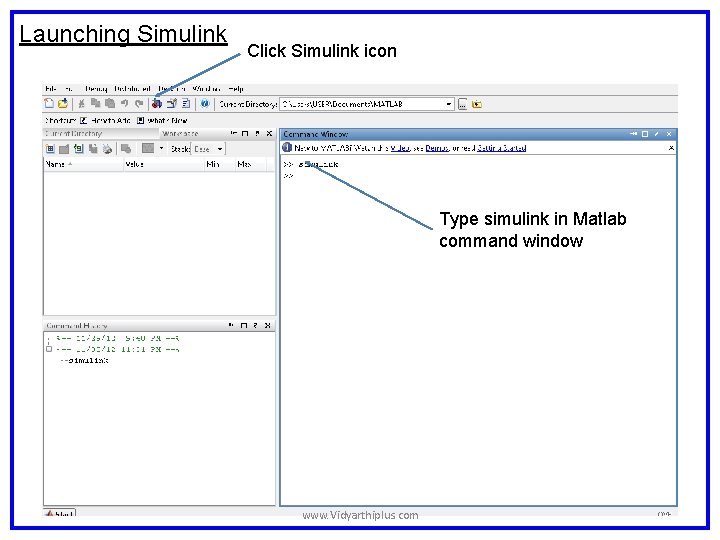
Task: Click the Print icon in Workspace toolbar
Action: coord(107,149)
